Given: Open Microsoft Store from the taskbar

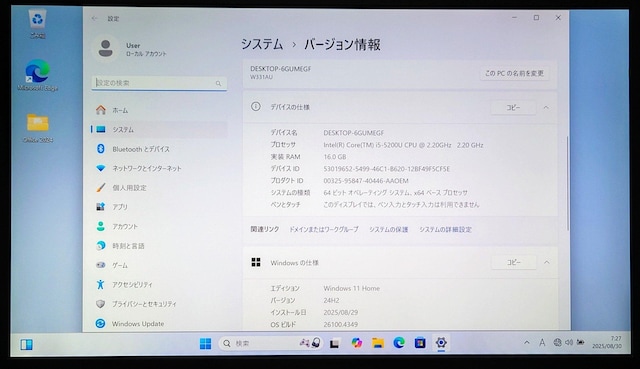Looking at the screenshot, I should pos(420,343).
